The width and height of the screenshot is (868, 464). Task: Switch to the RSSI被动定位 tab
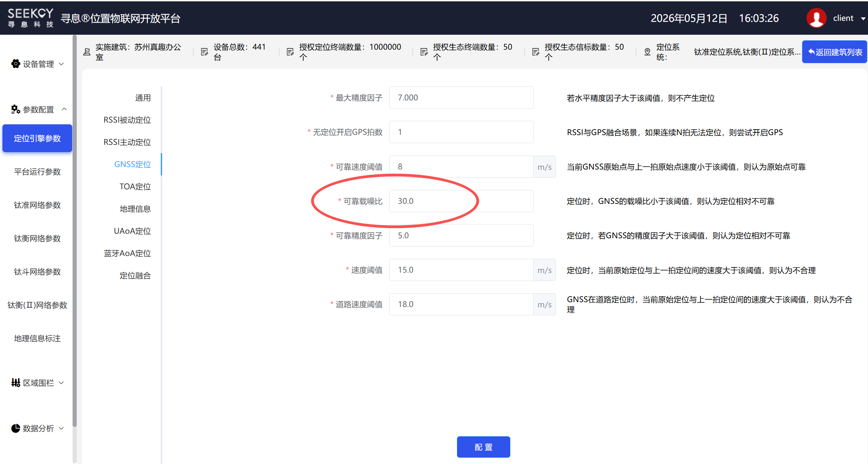point(127,120)
